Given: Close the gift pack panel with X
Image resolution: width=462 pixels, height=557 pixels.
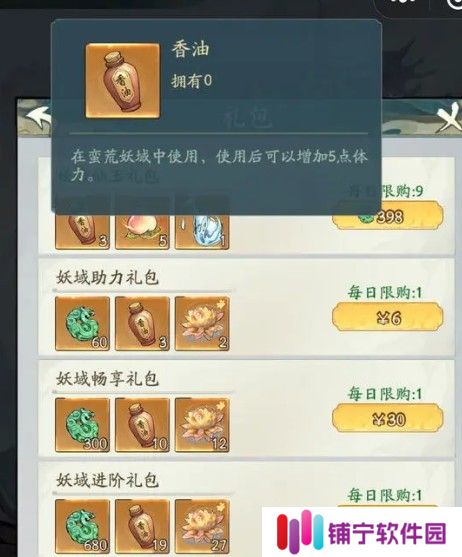Looking at the screenshot, I should pos(448,118).
